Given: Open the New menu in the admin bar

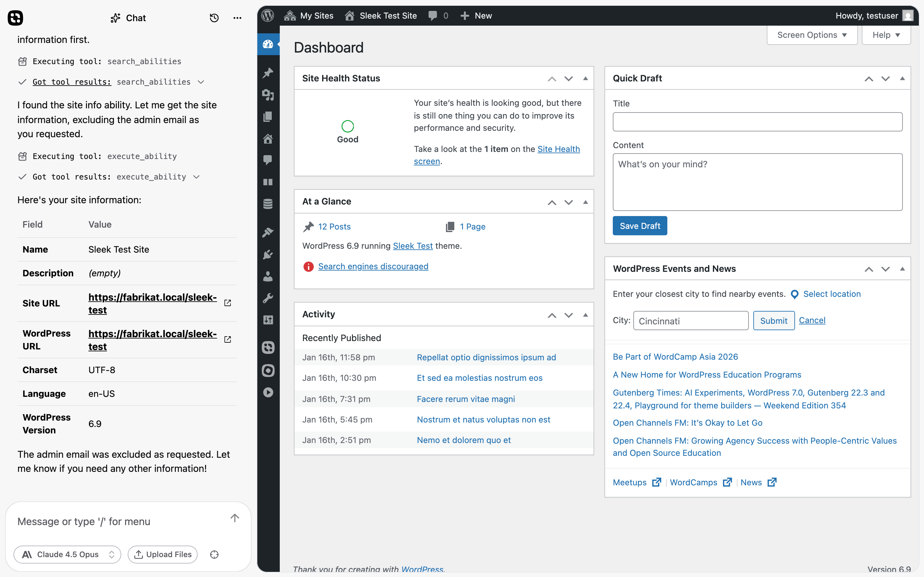Looking at the screenshot, I should [x=476, y=16].
